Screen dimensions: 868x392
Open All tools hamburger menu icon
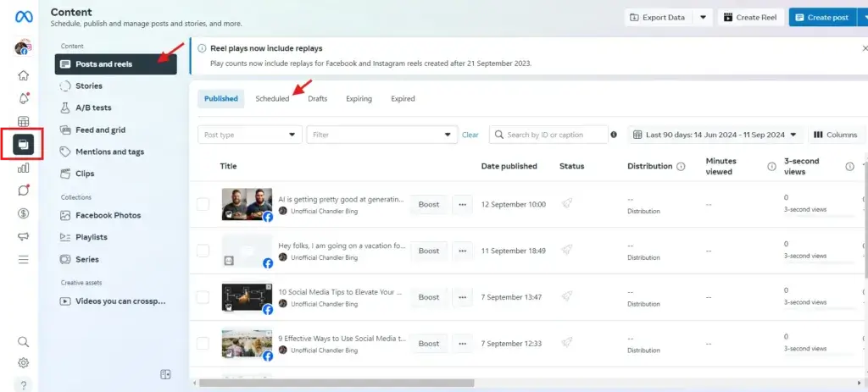(23, 259)
